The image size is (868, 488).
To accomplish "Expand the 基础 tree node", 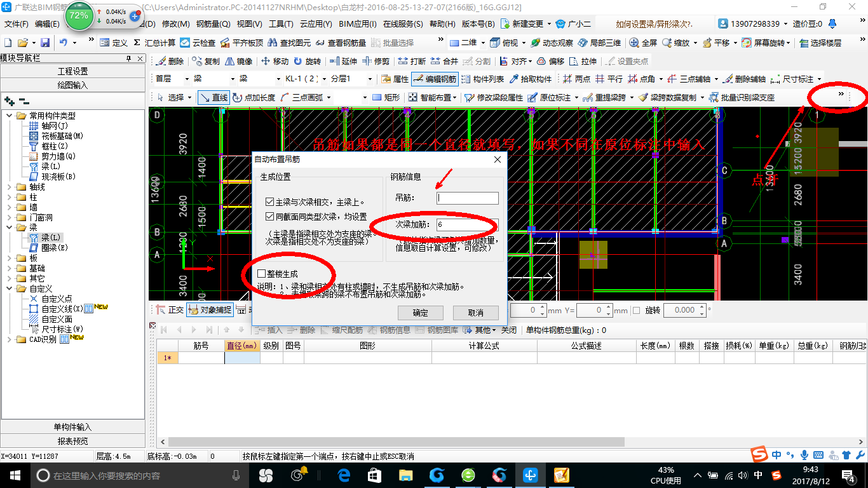I will (x=10, y=268).
